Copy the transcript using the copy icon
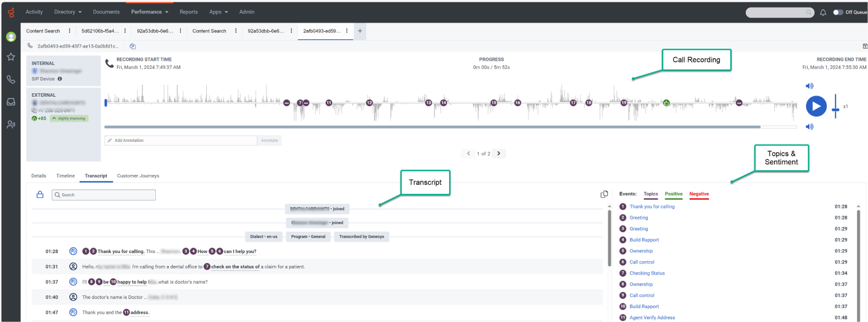Screen dimensions: 868x322 tap(604, 195)
